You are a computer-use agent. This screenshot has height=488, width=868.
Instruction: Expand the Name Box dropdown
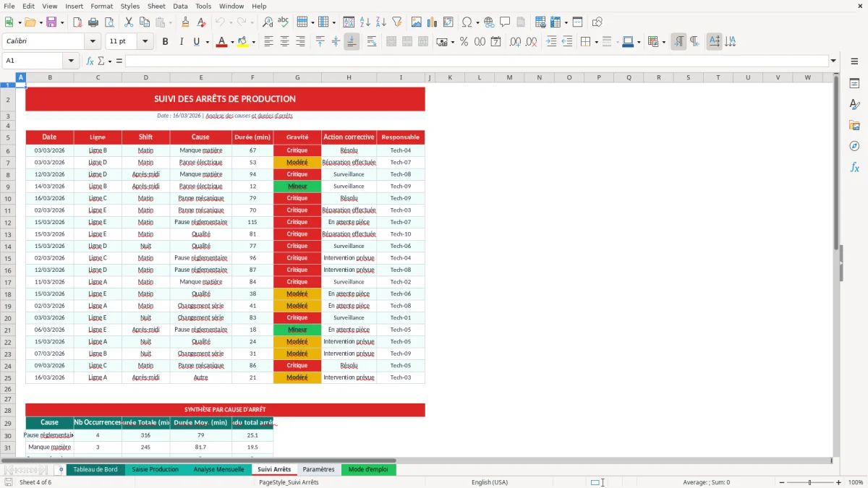click(x=71, y=61)
